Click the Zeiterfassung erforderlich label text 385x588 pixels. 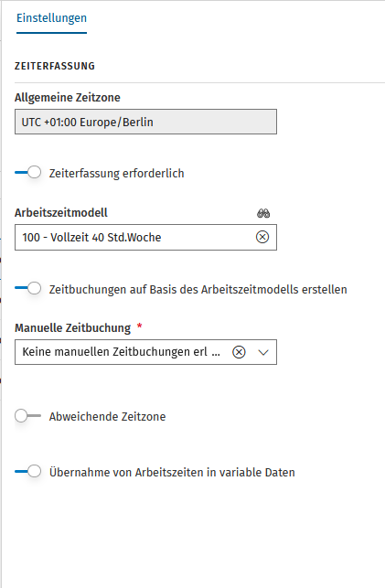click(116, 173)
